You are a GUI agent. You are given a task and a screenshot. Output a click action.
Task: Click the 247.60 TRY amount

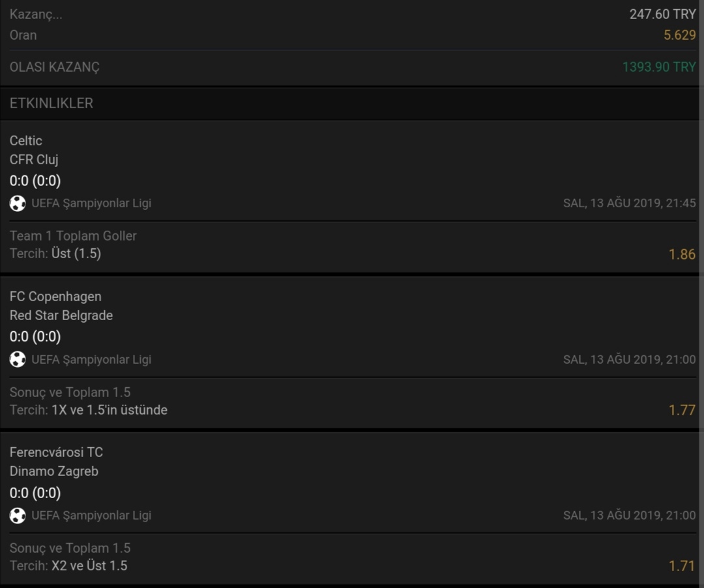point(662,14)
